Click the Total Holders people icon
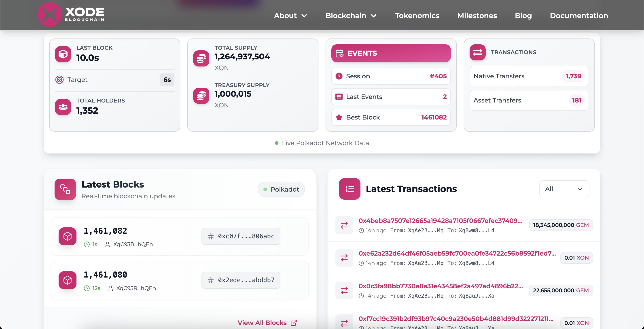644x329 pixels. [63, 107]
